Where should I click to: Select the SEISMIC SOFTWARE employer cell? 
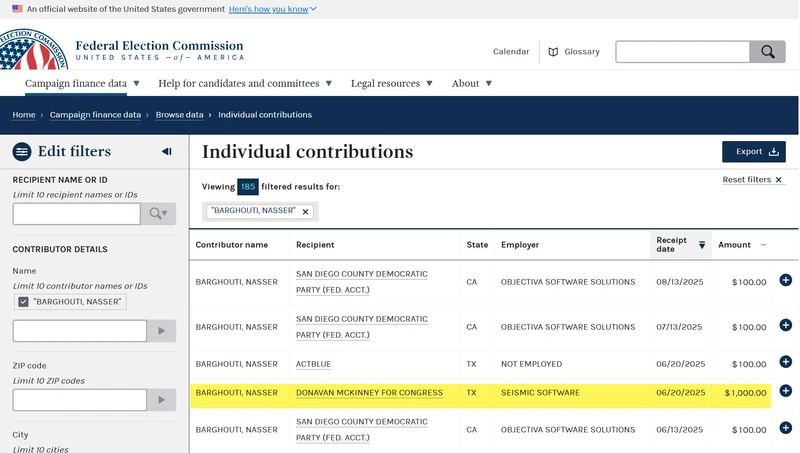pyautogui.click(x=540, y=393)
